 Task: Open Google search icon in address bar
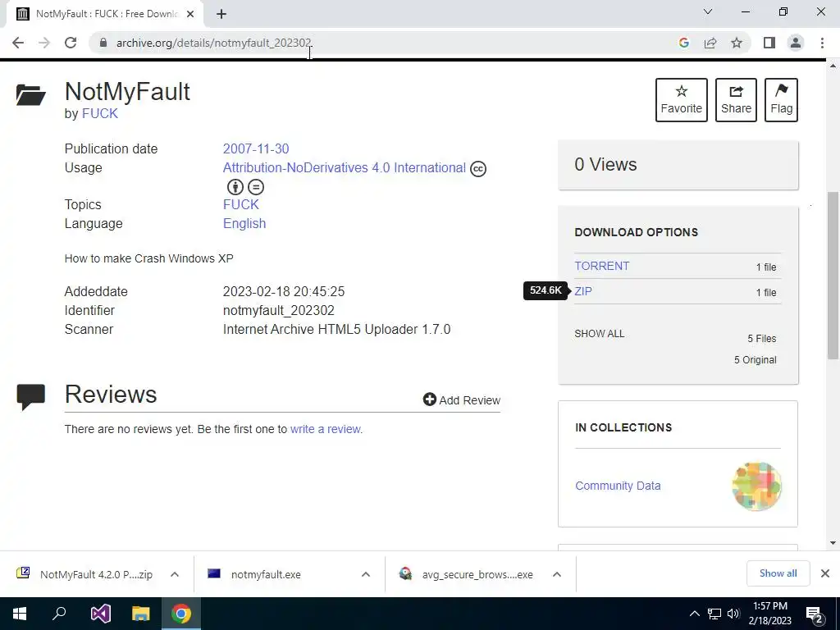click(x=683, y=43)
